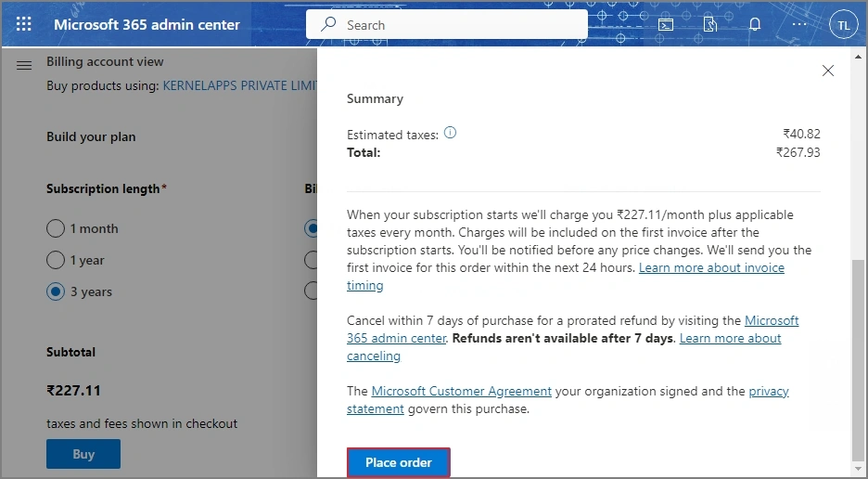
Task: Open more options ellipsis in header
Action: pyautogui.click(x=798, y=24)
